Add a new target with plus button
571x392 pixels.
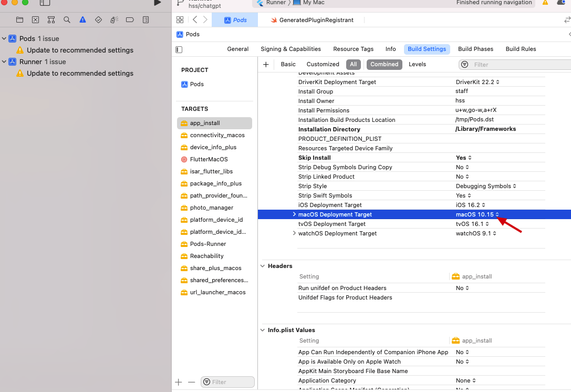(x=179, y=382)
